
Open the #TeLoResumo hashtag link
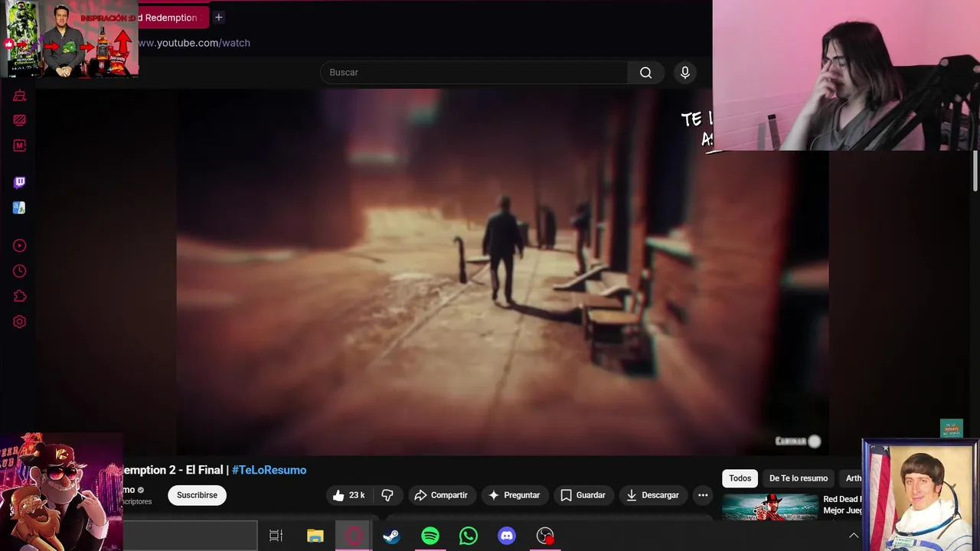pyautogui.click(x=269, y=470)
